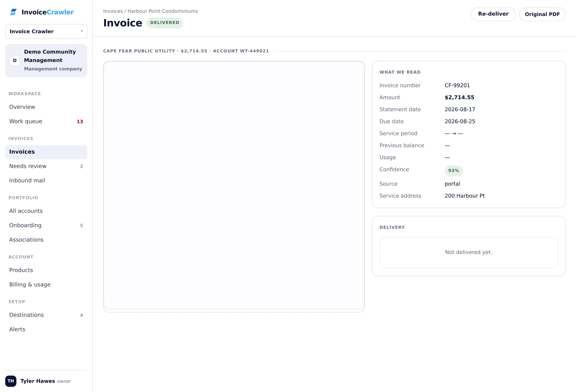Image resolution: width=576 pixels, height=392 pixels.
Task: Click the service address 200 Harbour Pt
Action: click(465, 196)
